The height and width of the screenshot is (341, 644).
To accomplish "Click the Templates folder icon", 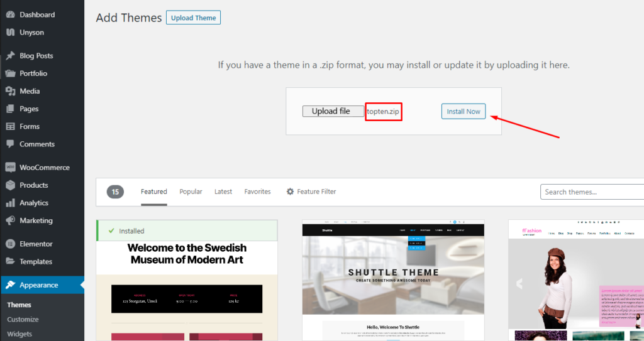I will (x=11, y=261).
